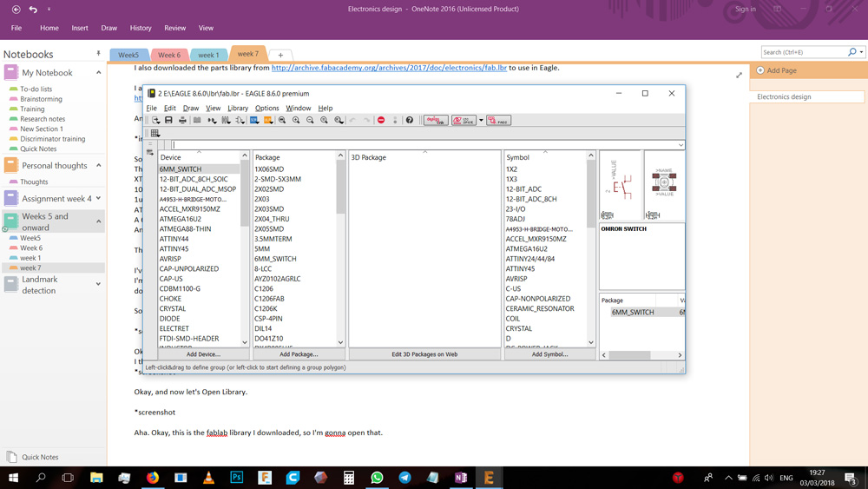This screenshot has height=489, width=868.
Task: Click the Grid settings icon
Action: [x=155, y=133]
